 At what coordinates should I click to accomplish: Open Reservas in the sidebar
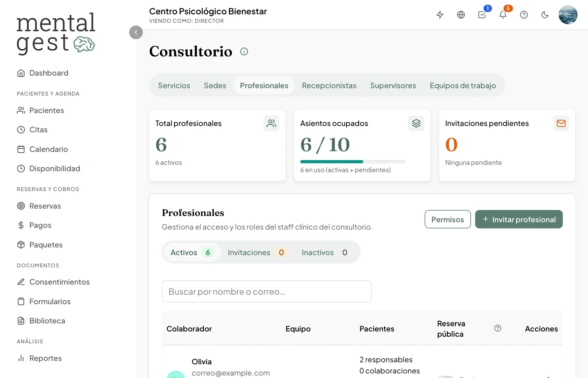(39, 206)
